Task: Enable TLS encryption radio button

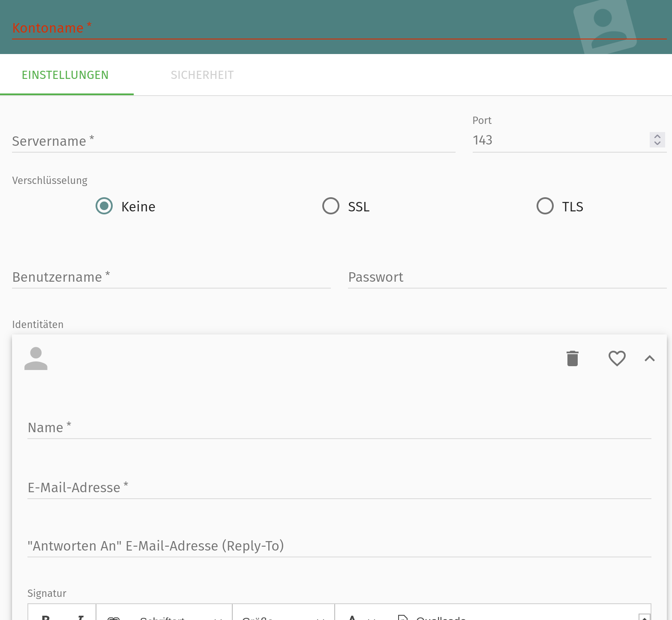Action: (x=545, y=206)
